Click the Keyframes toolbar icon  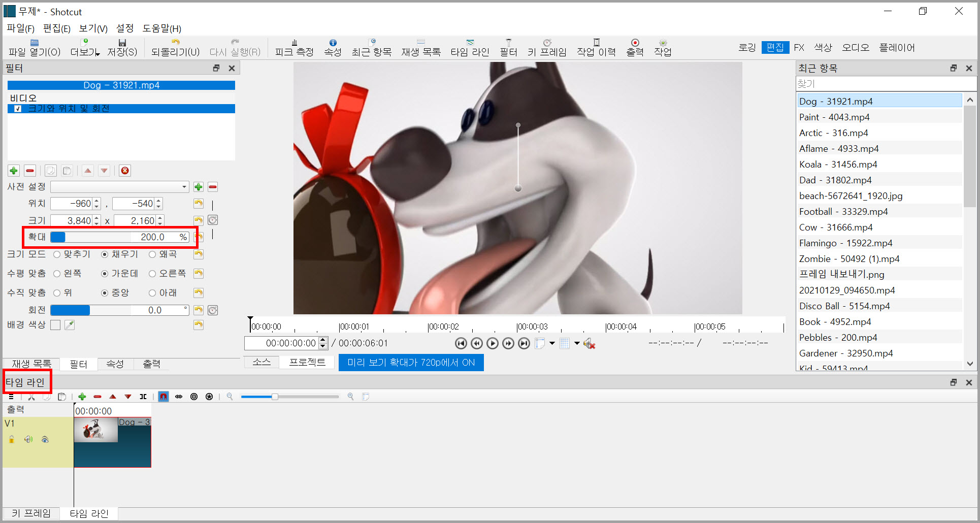coord(546,48)
